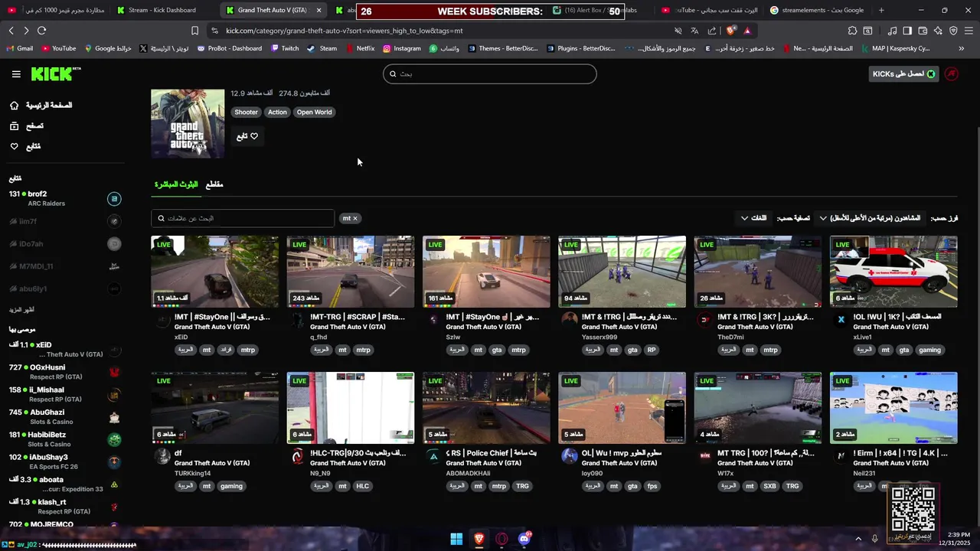
Task: Go back in browser history
Action: pyautogui.click(x=11, y=31)
